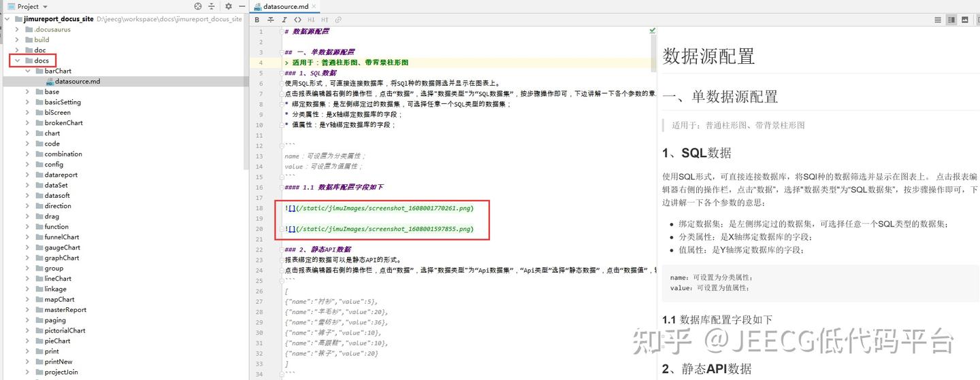Click the second header level icon
This screenshot has height=380, width=980.
click(x=325, y=20)
